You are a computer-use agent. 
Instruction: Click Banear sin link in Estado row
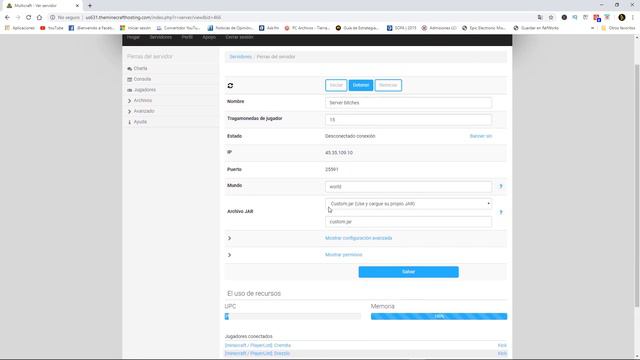pyautogui.click(x=481, y=136)
